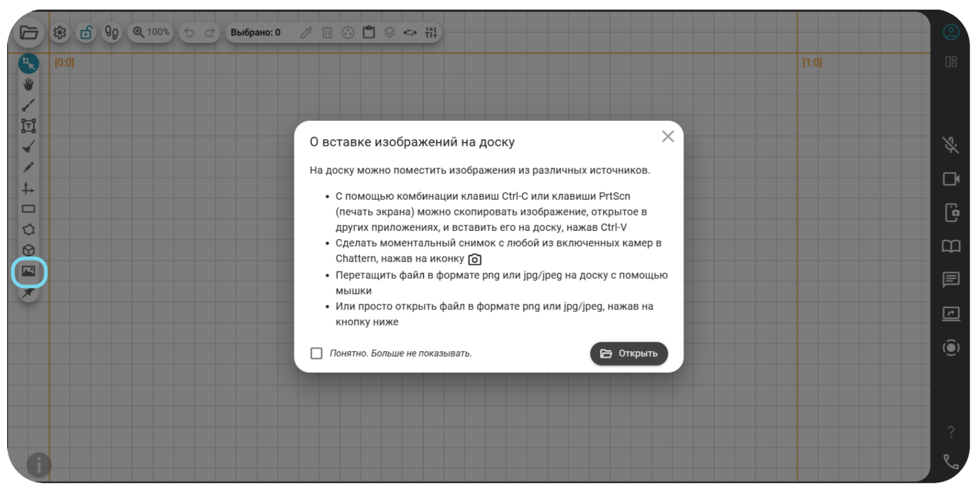Close the image insertion dialog
980x492 pixels.
click(668, 136)
